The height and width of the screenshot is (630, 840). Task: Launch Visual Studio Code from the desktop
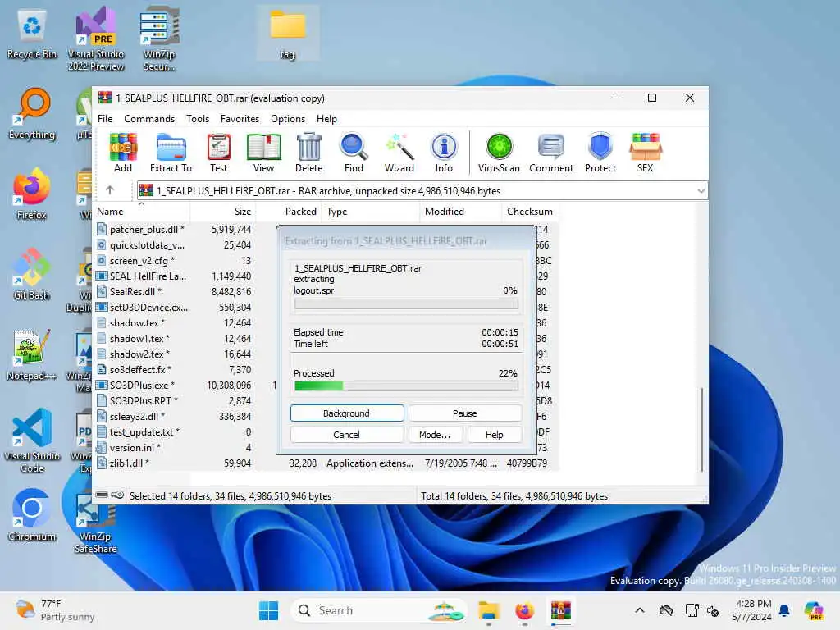pos(32,441)
